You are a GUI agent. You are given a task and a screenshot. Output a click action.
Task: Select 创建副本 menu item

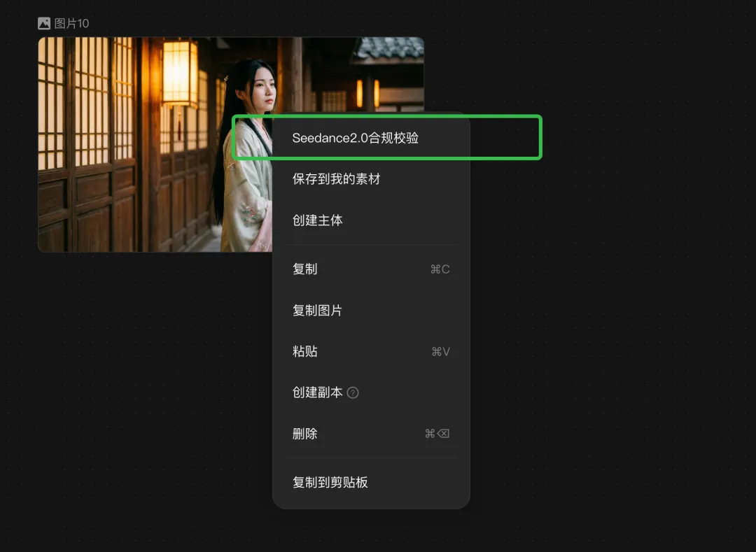(x=317, y=392)
